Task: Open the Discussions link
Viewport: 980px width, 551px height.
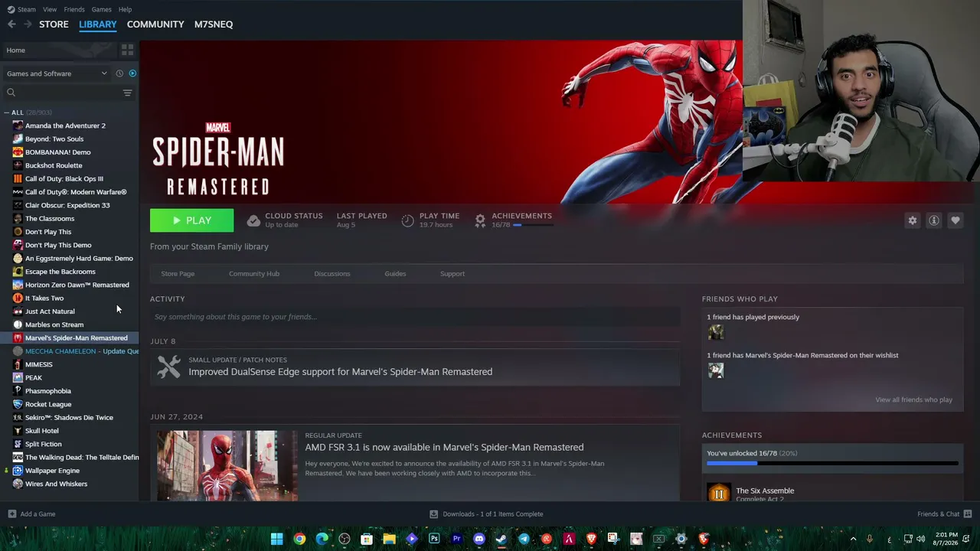Action: (332, 273)
